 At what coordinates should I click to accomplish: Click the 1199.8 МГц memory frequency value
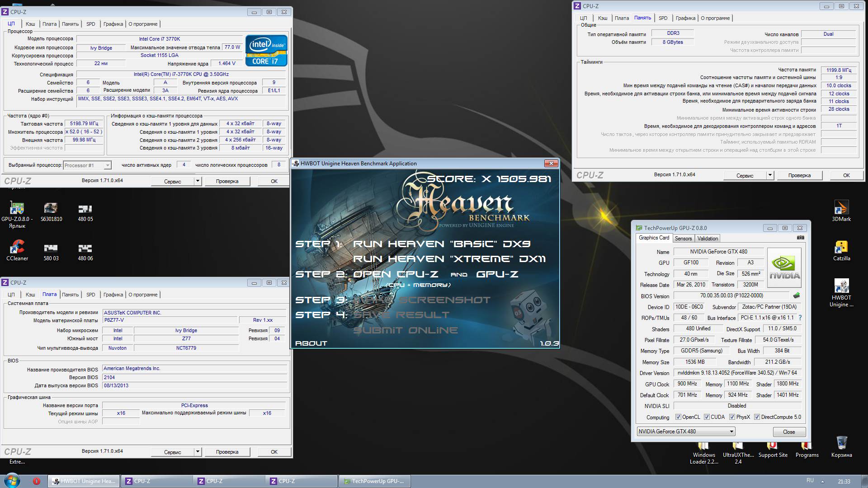point(839,70)
